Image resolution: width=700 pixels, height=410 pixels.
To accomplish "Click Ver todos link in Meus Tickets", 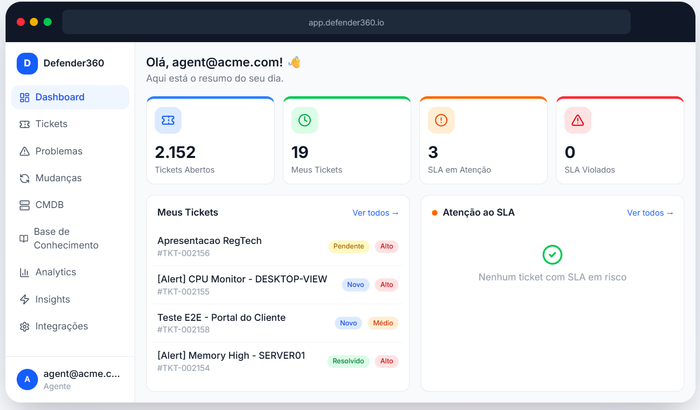I will point(375,213).
